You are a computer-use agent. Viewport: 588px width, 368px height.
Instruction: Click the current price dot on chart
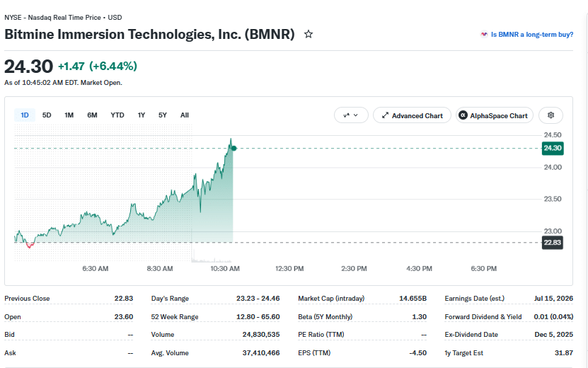tap(234, 149)
